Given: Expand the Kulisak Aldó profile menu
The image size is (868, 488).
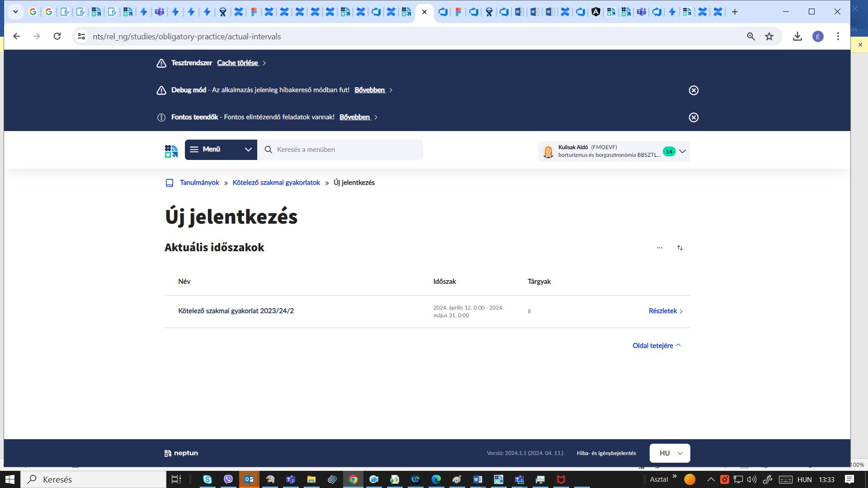Looking at the screenshot, I should [682, 151].
